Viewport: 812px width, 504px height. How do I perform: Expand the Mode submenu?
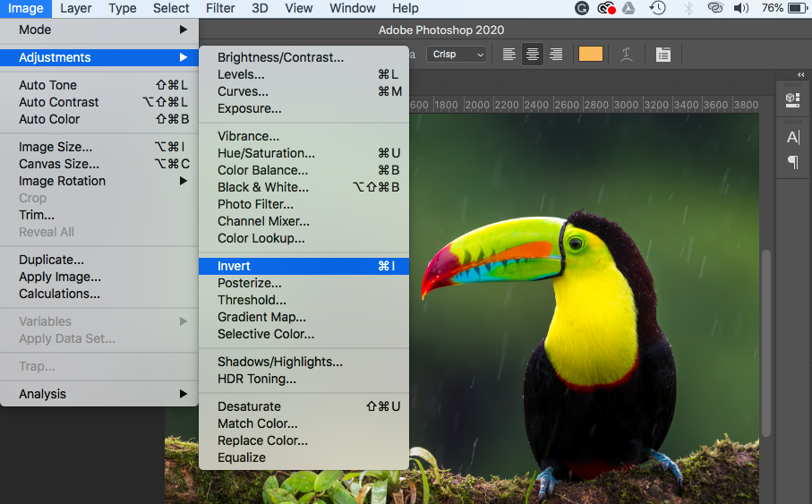click(98, 30)
